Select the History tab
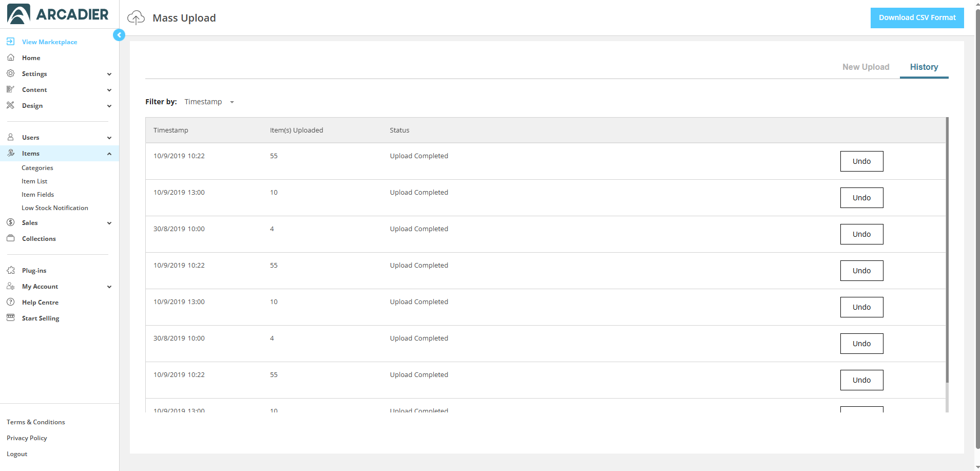Image resolution: width=980 pixels, height=471 pixels. 924,67
